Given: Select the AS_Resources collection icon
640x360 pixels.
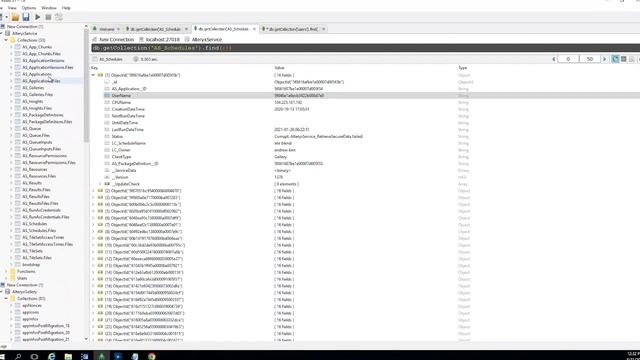Looking at the screenshot, I should [18, 169].
